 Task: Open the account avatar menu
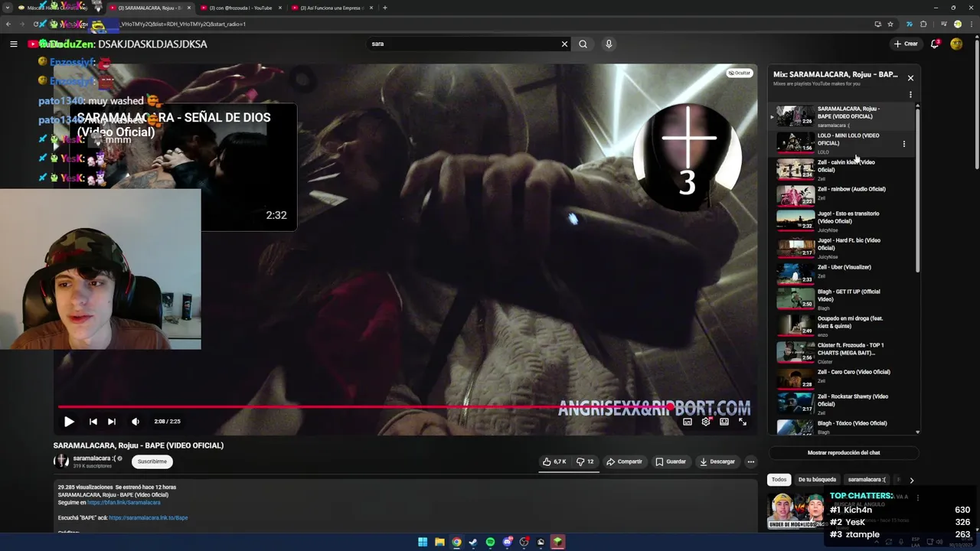[956, 44]
